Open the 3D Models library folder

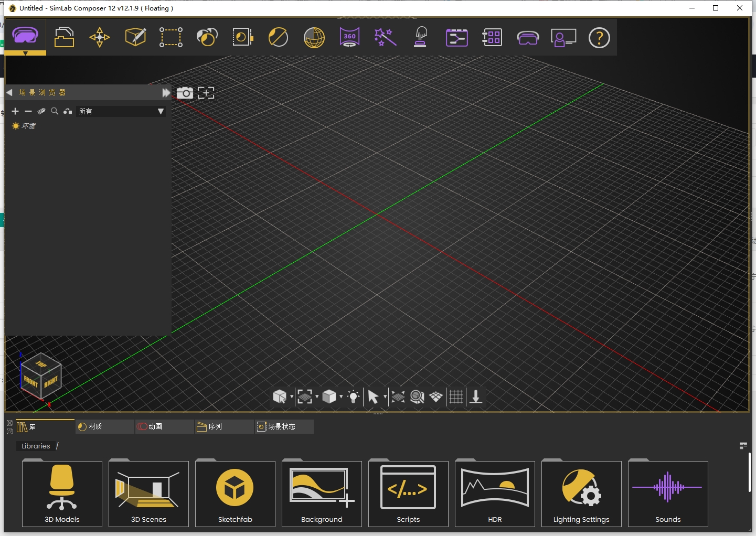tap(62, 494)
